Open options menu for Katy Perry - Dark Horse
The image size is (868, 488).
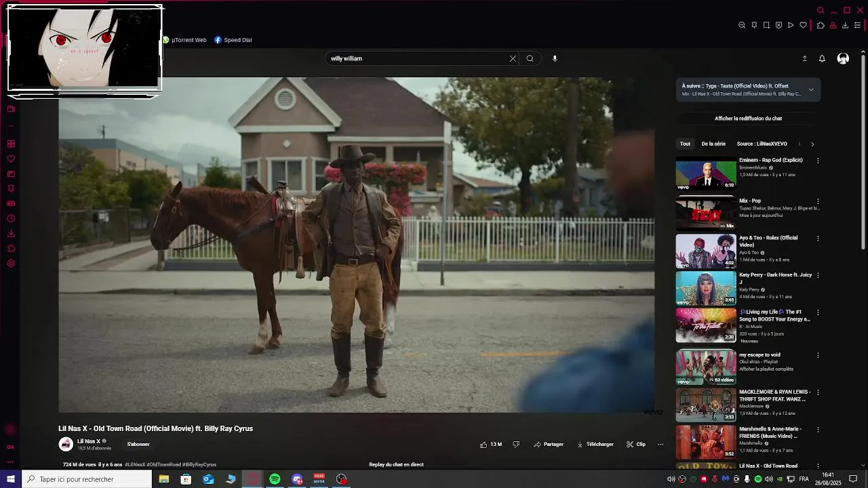(x=818, y=275)
